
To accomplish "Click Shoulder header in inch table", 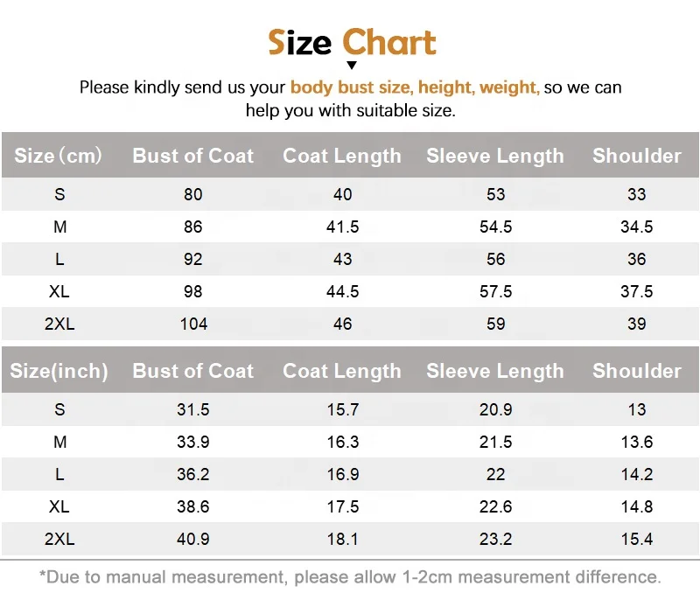I will (x=637, y=371).
